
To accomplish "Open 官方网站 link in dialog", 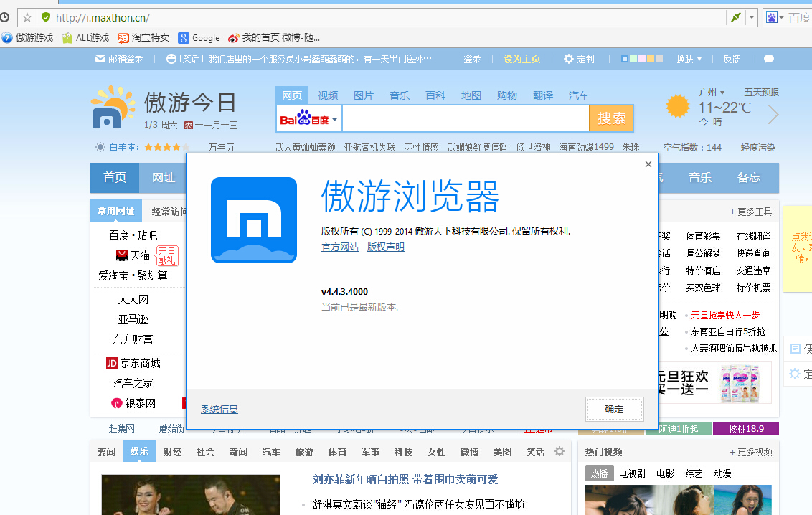I will pos(340,247).
